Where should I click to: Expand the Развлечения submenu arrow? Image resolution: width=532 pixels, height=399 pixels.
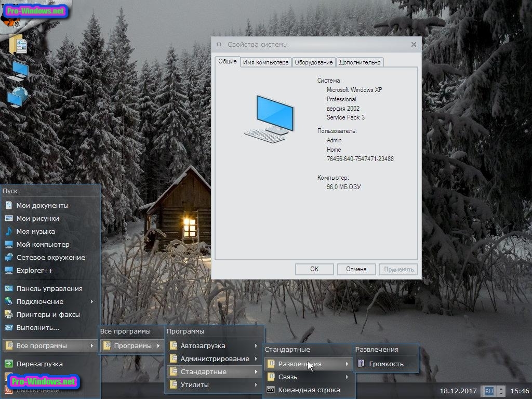[347, 364]
